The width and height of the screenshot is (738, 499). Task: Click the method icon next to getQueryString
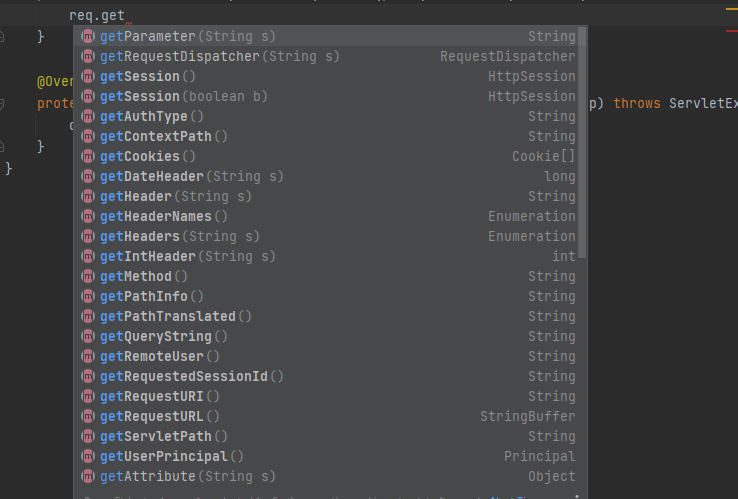click(88, 337)
